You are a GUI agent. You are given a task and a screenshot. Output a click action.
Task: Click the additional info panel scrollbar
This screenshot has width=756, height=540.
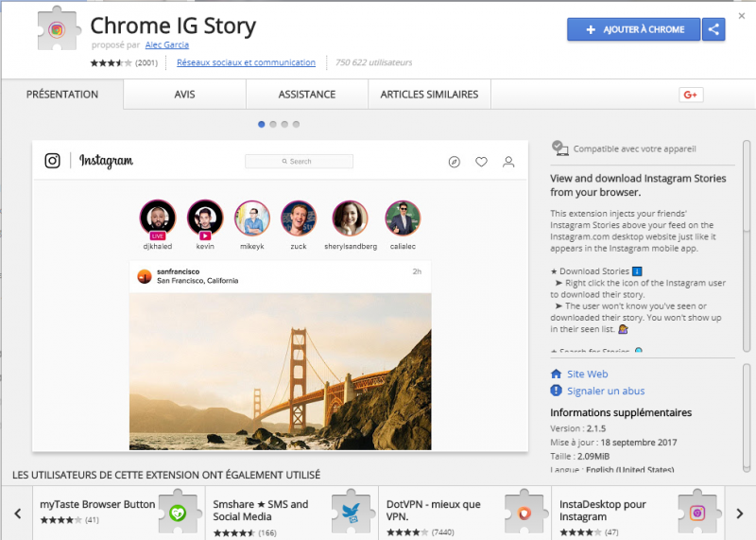click(x=747, y=418)
